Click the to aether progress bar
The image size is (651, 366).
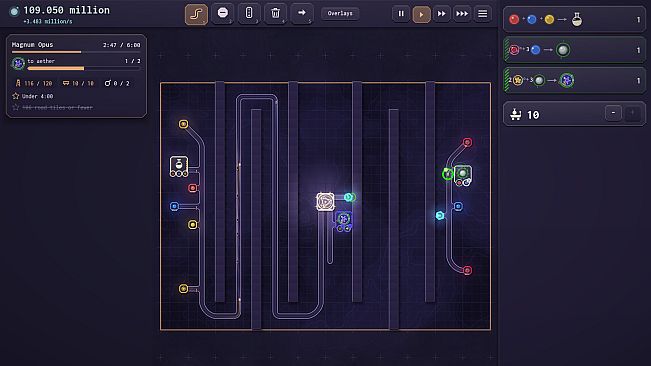pyautogui.click(x=83, y=68)
